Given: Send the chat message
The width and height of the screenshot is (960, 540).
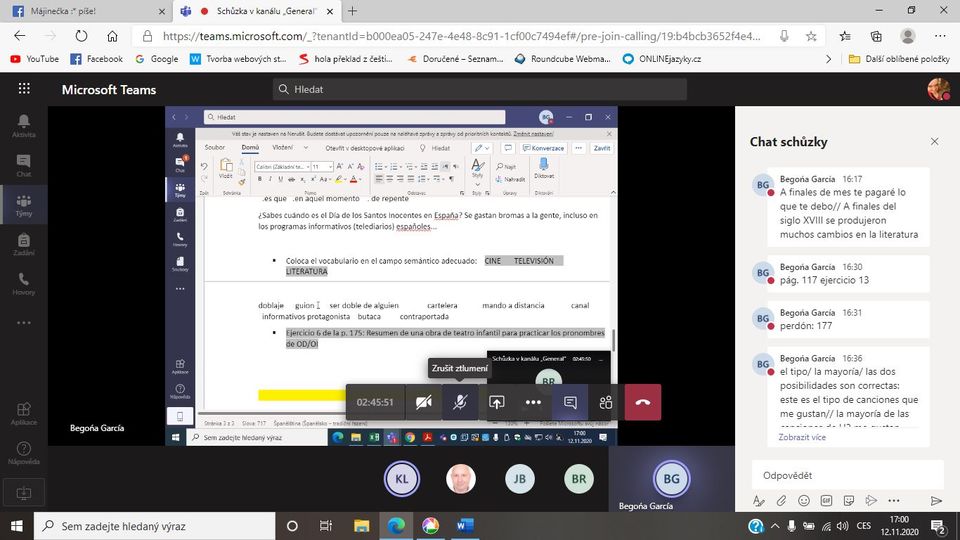Looking at the screenshot, I should tap(936, 501).
